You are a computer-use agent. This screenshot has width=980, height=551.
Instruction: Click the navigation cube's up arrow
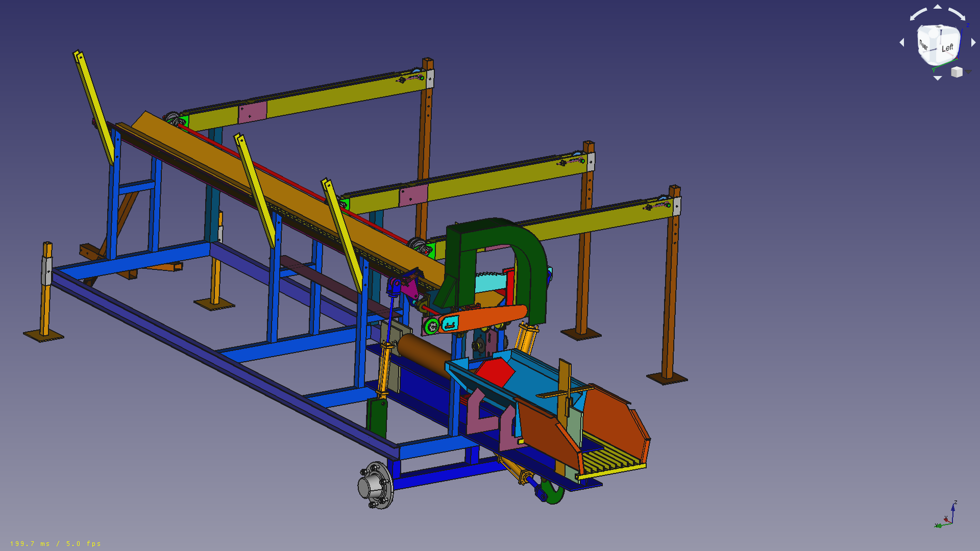[x=938, y=7]
